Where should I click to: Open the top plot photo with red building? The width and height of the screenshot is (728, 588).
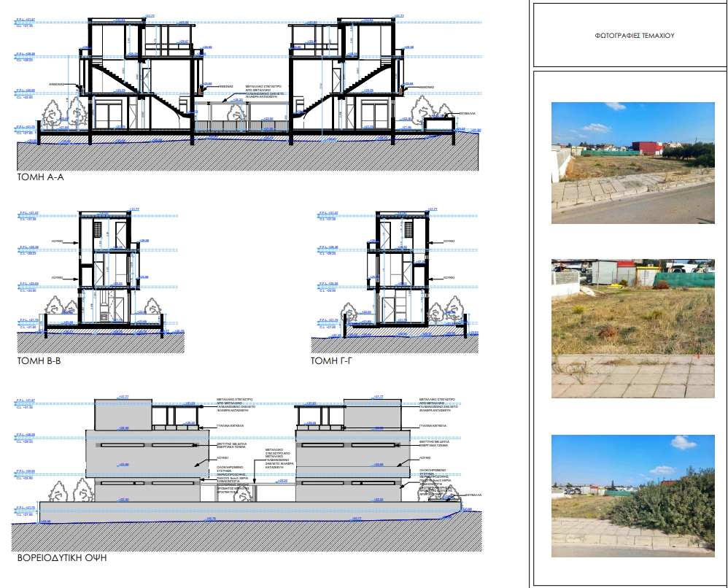coord(633,163)
